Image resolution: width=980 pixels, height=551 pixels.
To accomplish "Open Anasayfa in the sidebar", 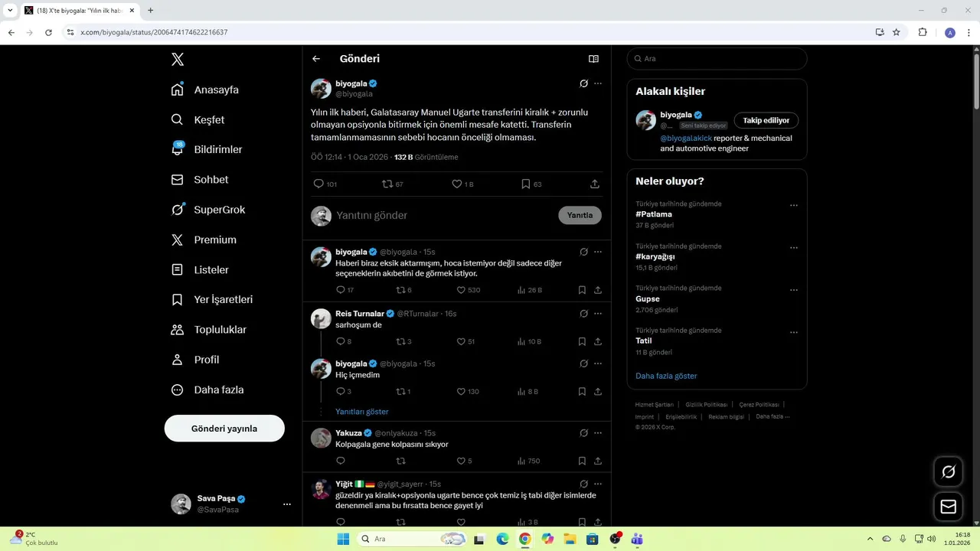I will [x=205, y=90].
